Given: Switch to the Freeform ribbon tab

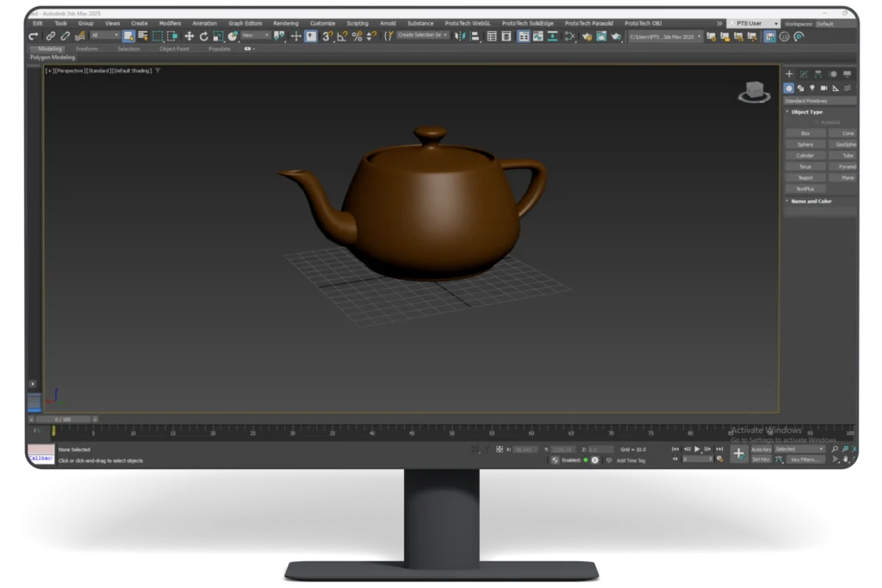Looking at the screenshot, I should tap(87, 49).
